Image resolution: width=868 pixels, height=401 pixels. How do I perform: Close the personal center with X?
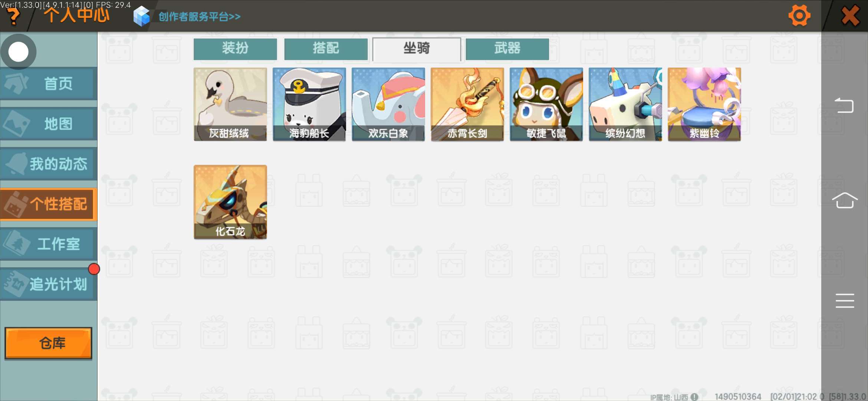click(850, 16)
